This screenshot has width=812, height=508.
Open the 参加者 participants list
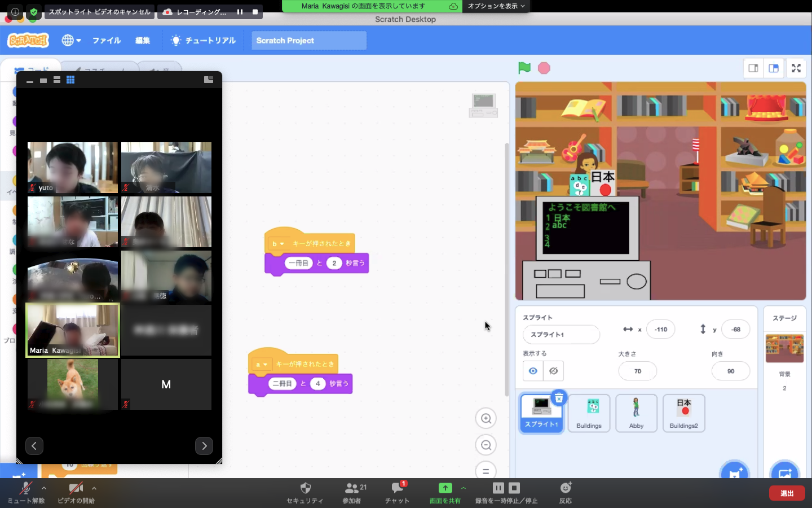tap(351, 492)
